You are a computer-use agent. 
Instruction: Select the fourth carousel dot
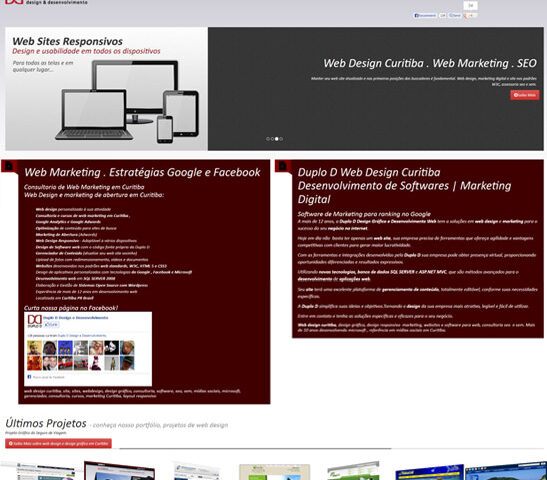[x=281, y=139]
